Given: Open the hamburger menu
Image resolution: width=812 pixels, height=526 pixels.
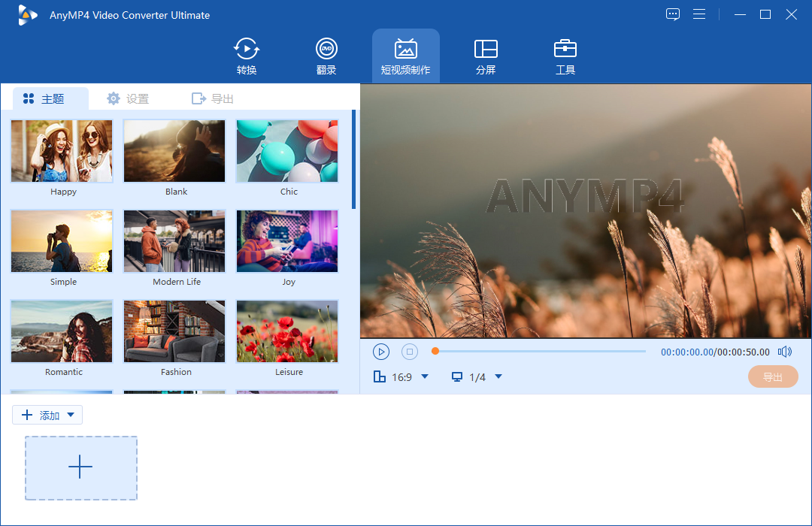Looking at the screenshot, I should pyautogui.click(x=699, y=14).
